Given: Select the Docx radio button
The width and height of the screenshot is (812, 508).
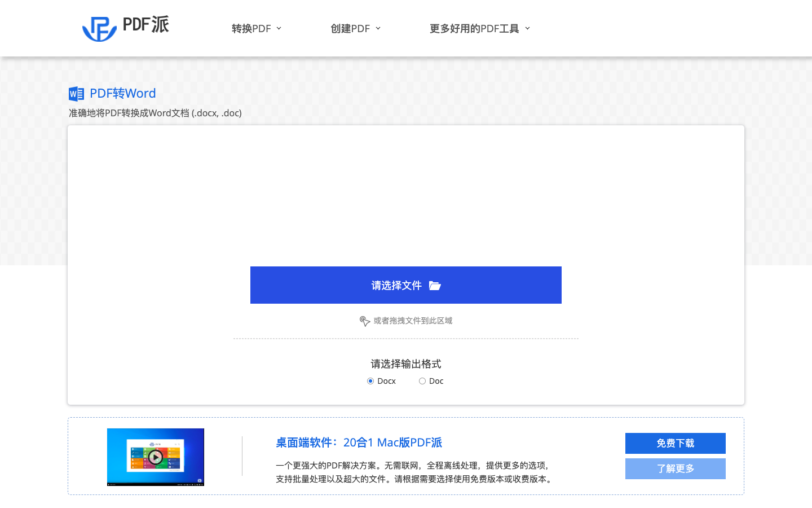Looking at the screenshot, I should tap(370, 381).
